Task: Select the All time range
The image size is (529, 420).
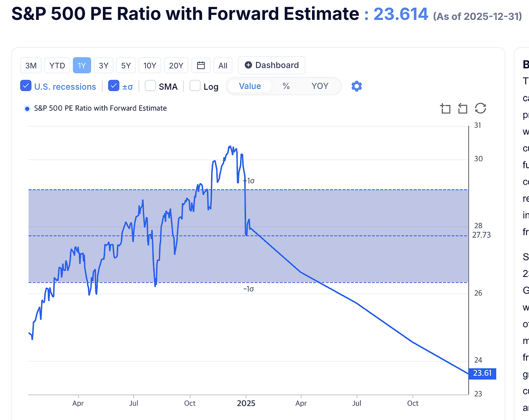Action: pyautogui.click(x=223, y=65)
